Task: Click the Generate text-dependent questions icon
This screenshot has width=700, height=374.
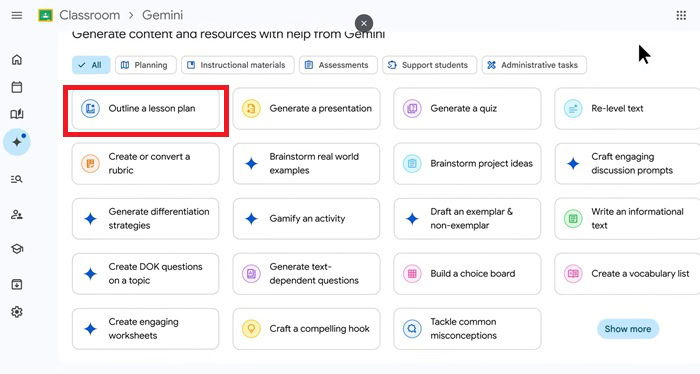Action: (x=251, y=274)
